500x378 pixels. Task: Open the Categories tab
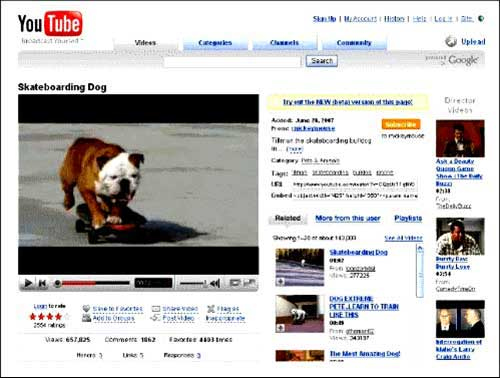(x=215, y=43)
